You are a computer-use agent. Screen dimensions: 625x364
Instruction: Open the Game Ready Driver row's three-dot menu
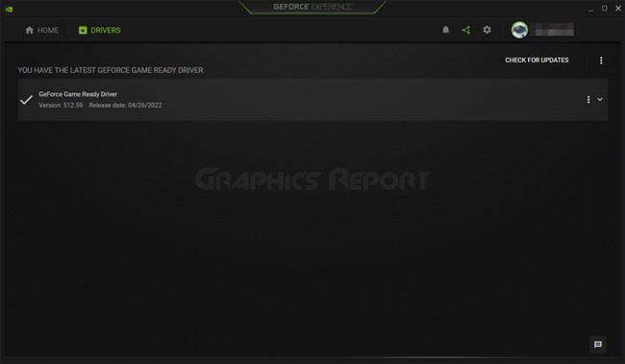click(x=587, y=100)
